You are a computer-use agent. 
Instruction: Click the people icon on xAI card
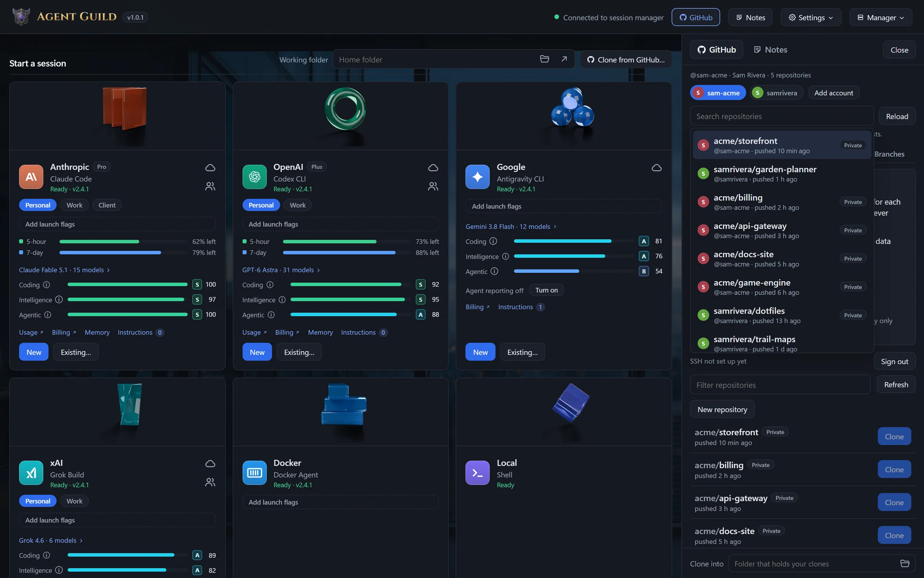[x=210, y=482]
